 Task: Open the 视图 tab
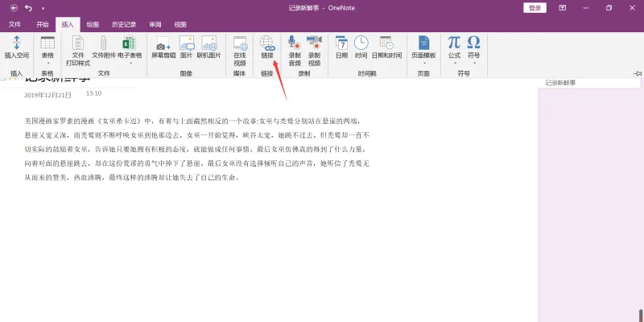coord(180,25)
